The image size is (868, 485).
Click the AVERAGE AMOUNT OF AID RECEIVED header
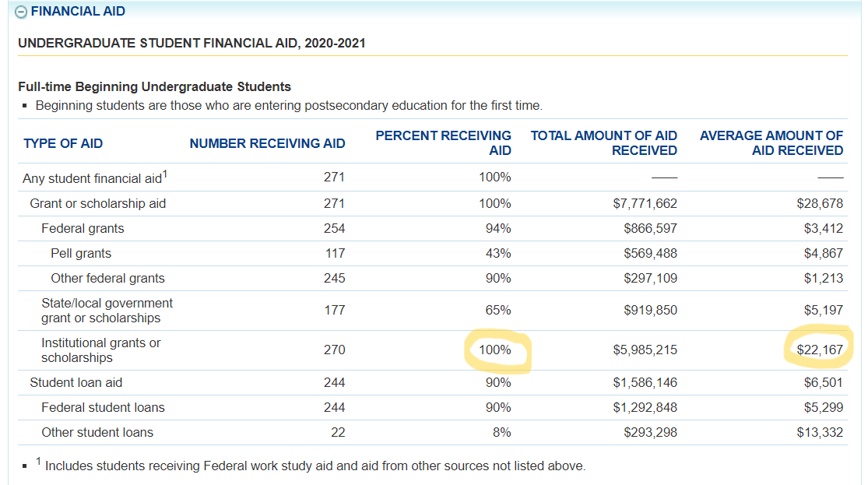771,142
